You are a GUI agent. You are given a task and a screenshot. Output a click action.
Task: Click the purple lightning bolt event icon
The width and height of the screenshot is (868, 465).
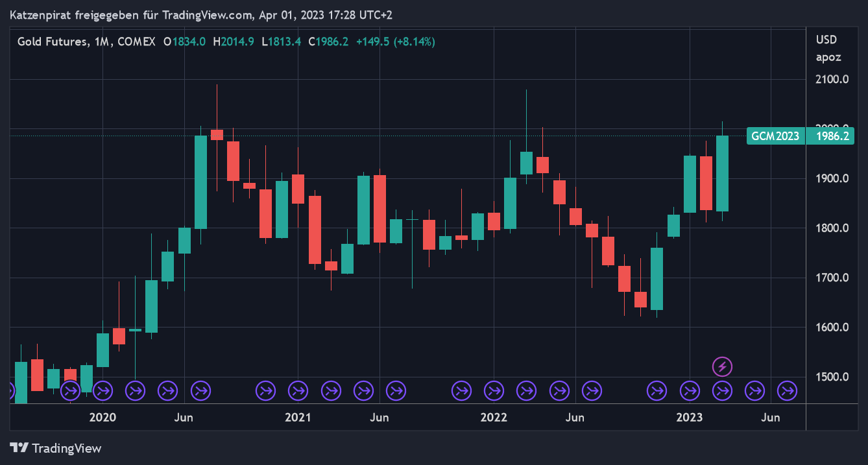tap(722, 366)
